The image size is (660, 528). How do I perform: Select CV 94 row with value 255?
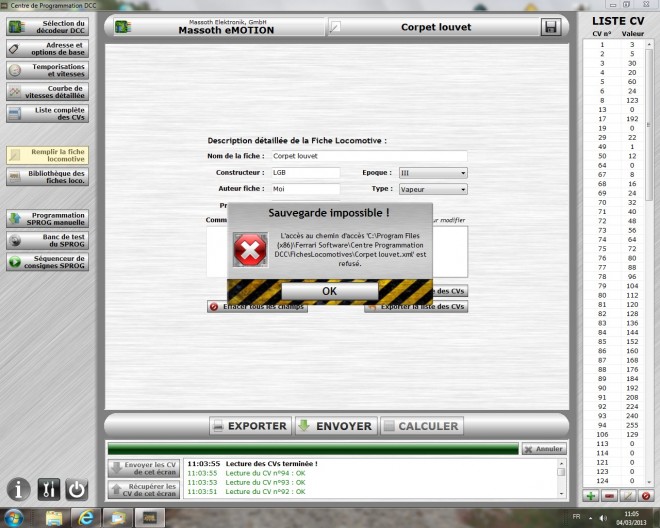[x=615, y=425]
